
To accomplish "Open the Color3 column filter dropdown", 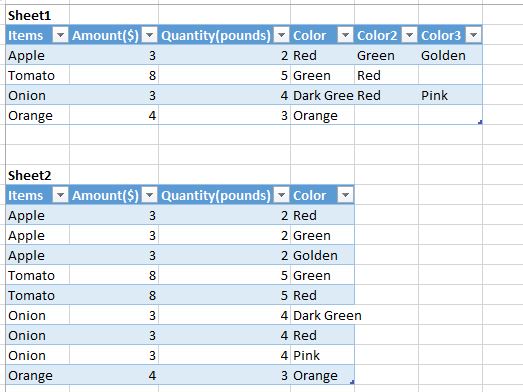I will pyautogui.click(x=473, y=35).
